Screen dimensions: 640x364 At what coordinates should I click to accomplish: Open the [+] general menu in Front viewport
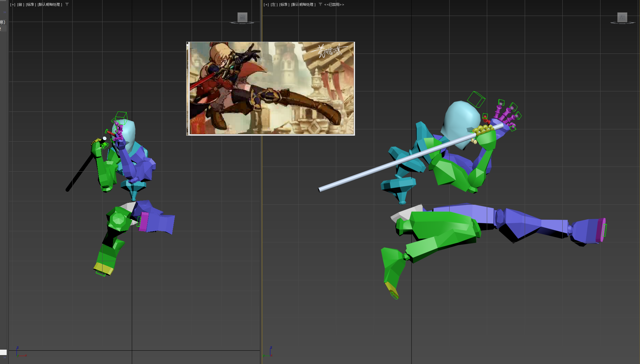click(13, 4)
